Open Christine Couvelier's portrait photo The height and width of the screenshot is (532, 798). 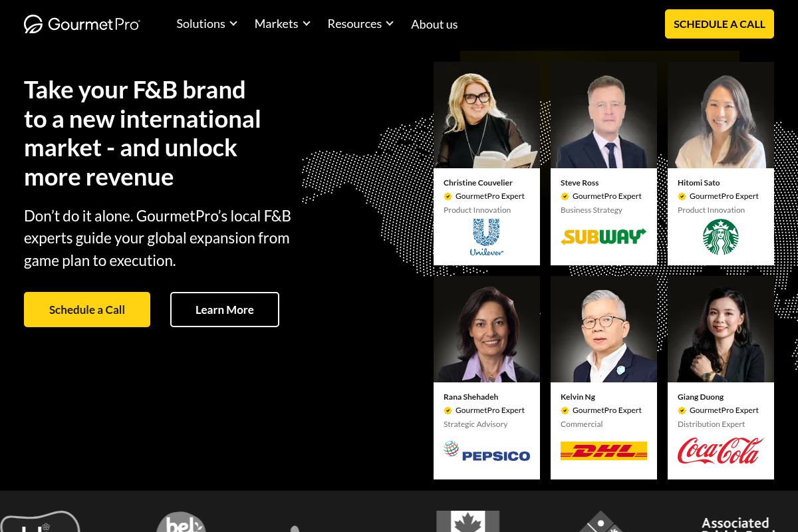(487, 115)
